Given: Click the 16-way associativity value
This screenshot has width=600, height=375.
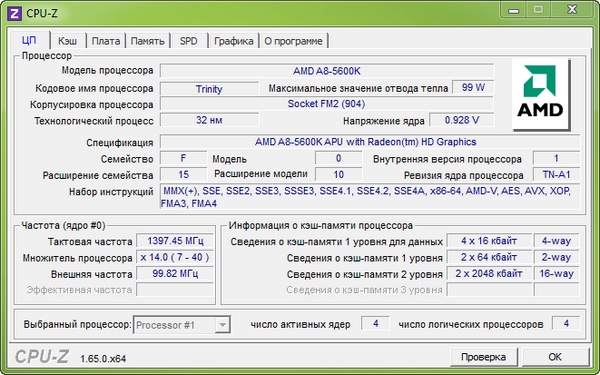Looking at the screenshot, I should [556, 274].
